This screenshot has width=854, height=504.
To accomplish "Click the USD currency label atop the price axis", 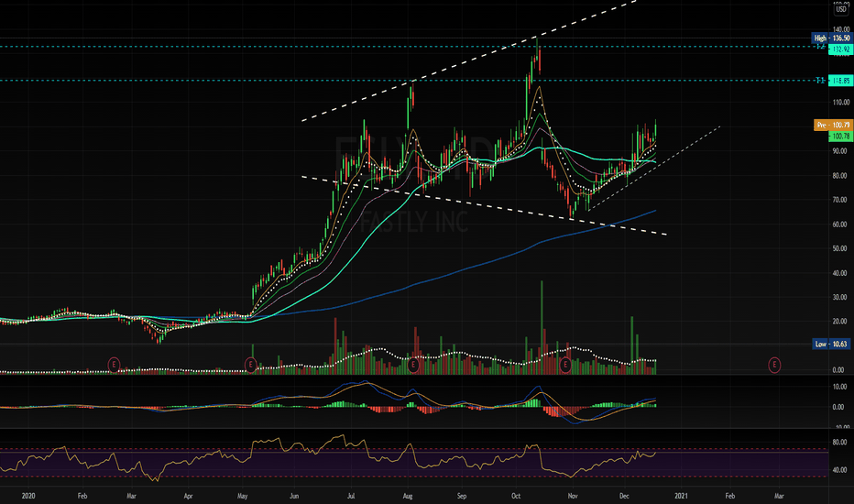I will [841, 9].
